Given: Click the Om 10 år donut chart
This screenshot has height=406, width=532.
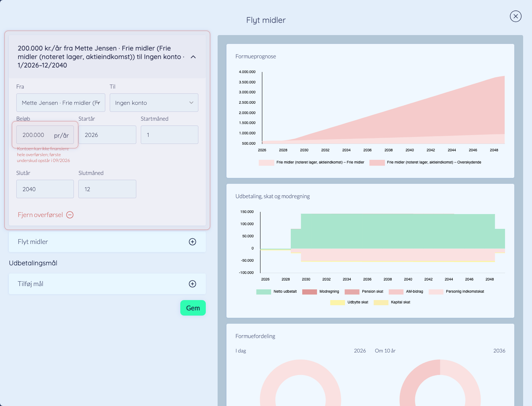Looking at the screenshot, I should [440, 383].
